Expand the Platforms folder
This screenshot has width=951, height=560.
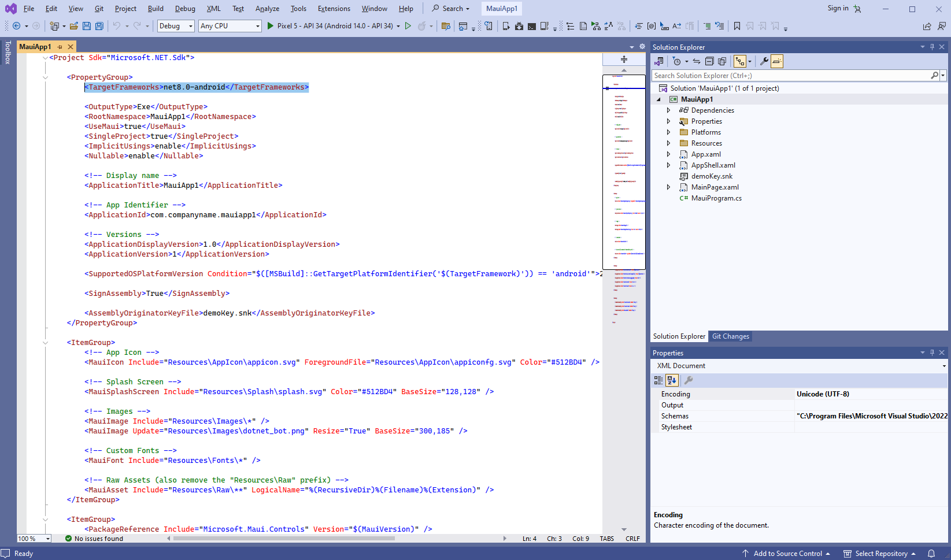coord(669,132)
